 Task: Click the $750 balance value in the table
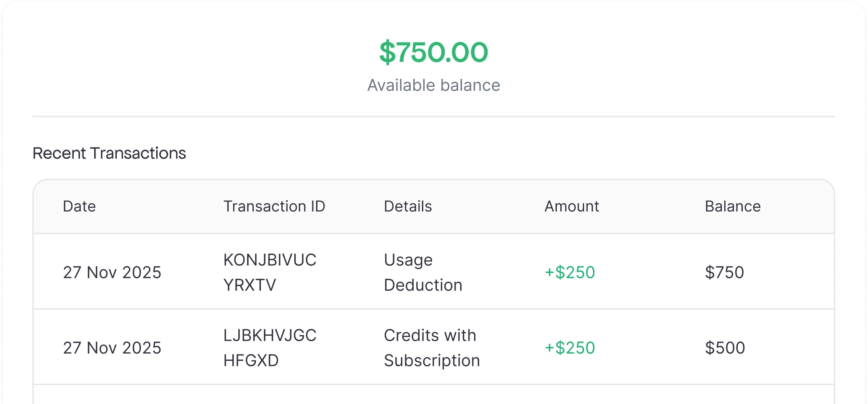tap(724, 272)
